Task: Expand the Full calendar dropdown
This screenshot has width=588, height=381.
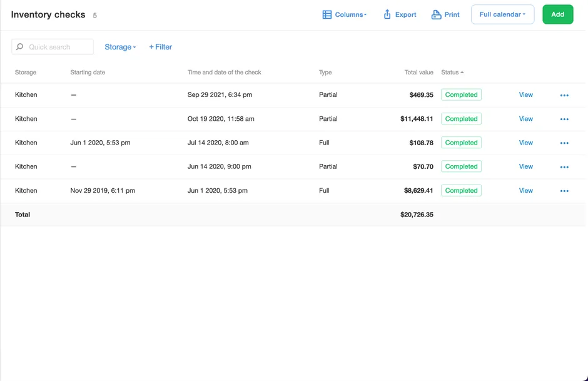Action: point(502,14)
